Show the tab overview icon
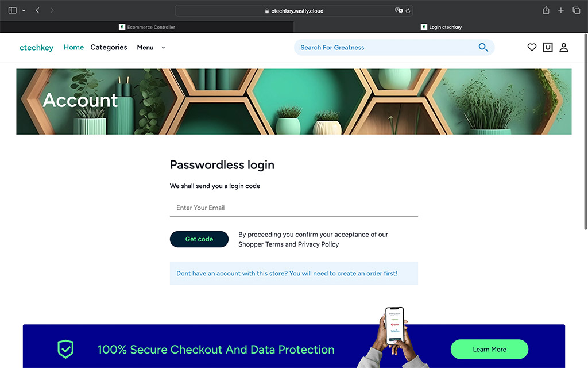The height and width of the screenshot is (368, 588). coord(576,10)
